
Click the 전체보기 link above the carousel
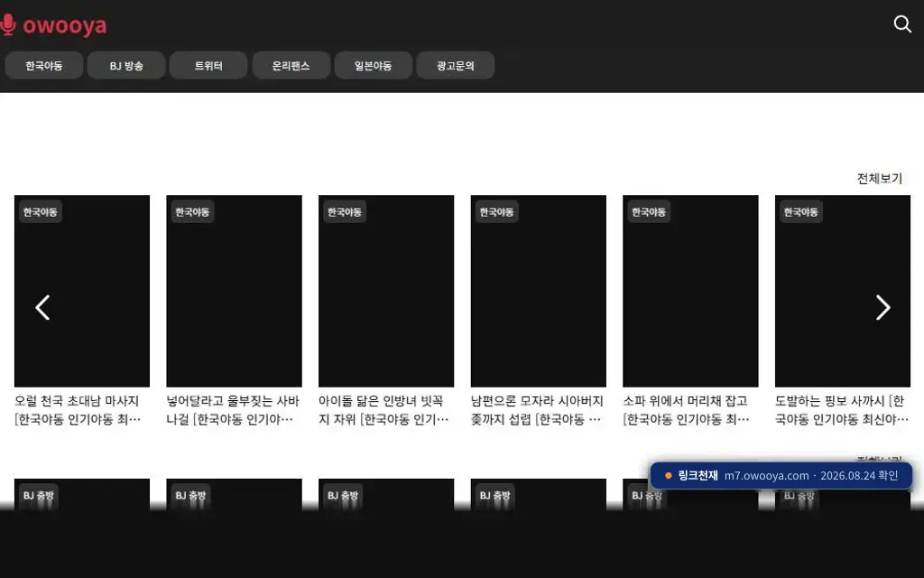[879, 178]
